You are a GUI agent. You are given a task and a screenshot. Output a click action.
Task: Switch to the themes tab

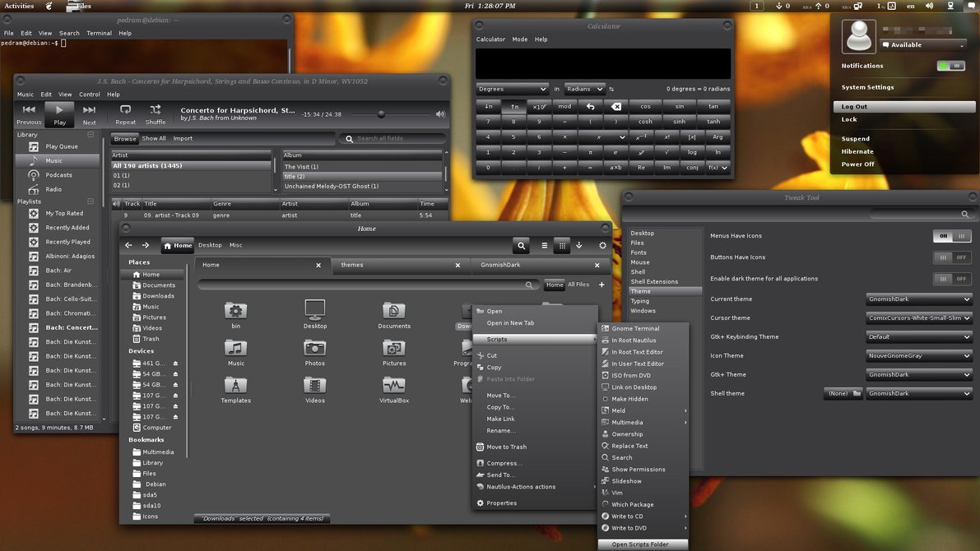(352, 265)
